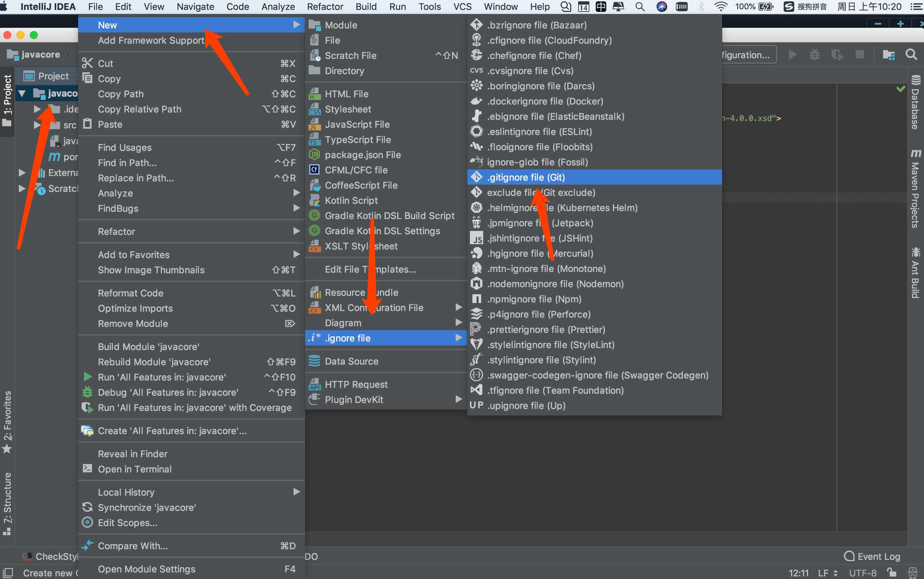
Task: Expand the FindBugs submenu
Action: pos(192,208)
